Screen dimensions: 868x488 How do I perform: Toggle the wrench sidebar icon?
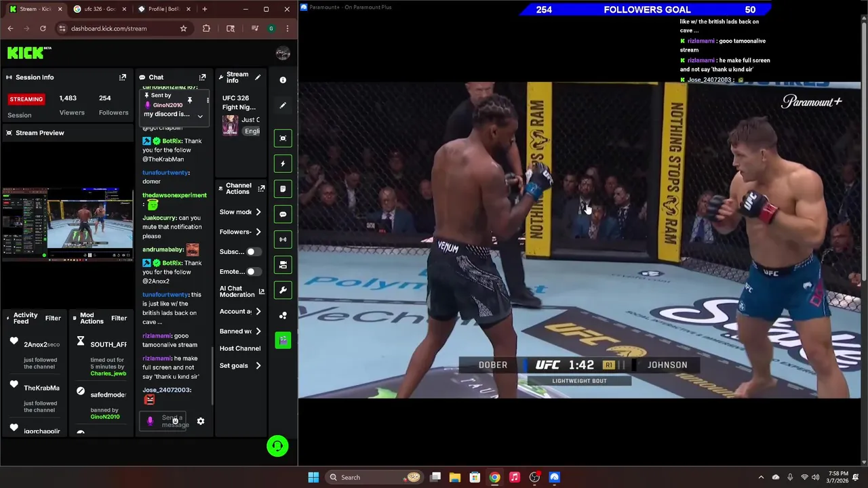(x=283, y=290)
